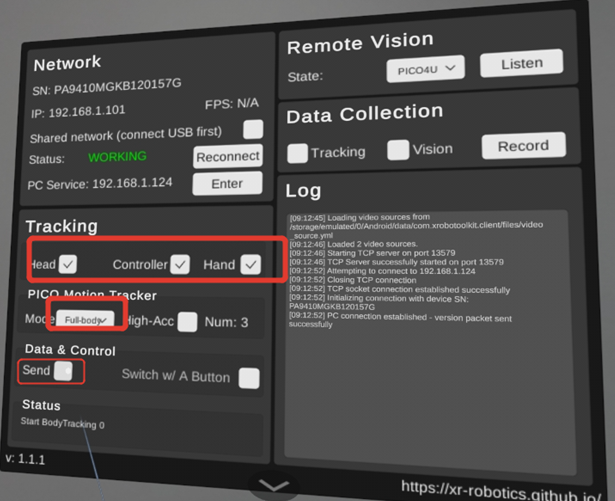Enable the High-Acc checkbox
The image size is (615, 501).
click(187, 322)
